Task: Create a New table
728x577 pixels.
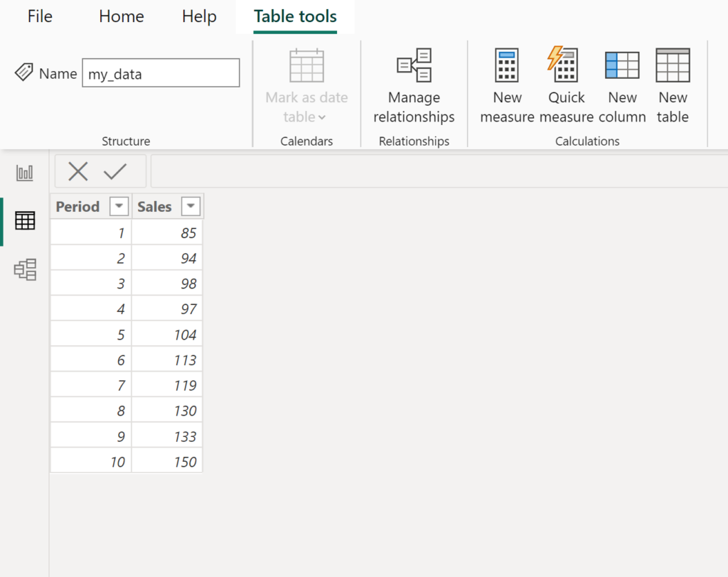Action: point(672,85)
